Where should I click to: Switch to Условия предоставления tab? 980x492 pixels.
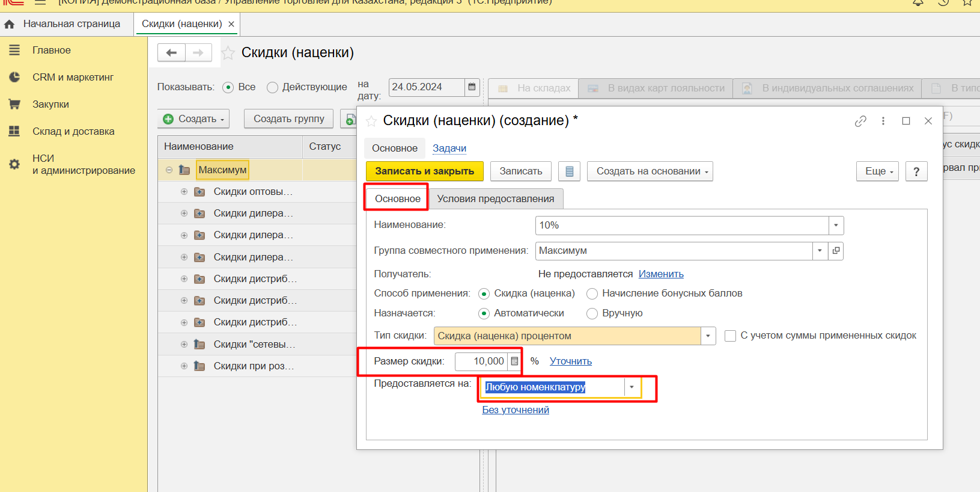(x=495, y=198)
